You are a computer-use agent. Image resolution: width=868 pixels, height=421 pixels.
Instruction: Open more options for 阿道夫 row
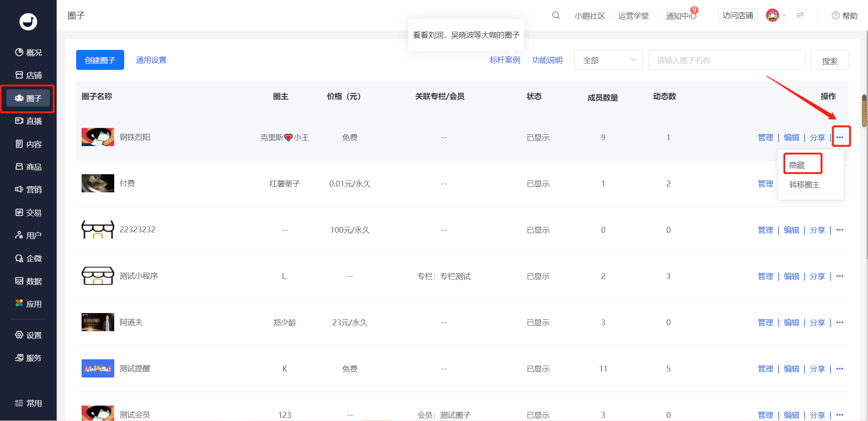click(x=840, y=322)
